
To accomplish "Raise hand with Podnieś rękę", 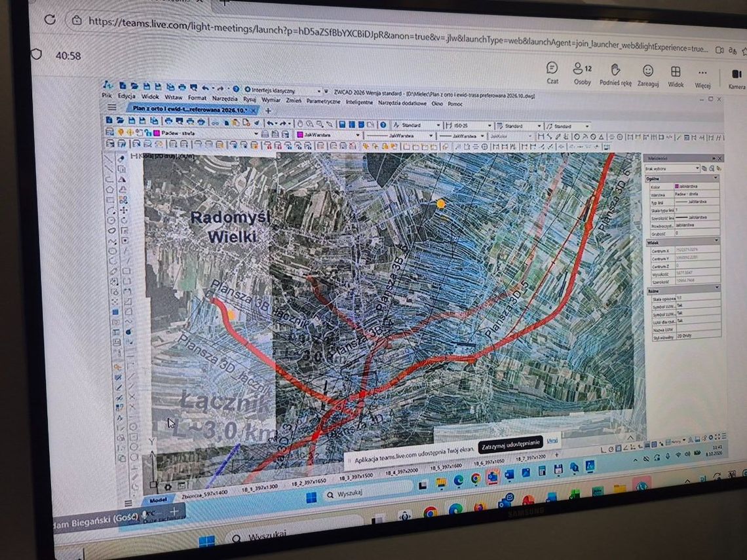I will (x=615, y=75).
